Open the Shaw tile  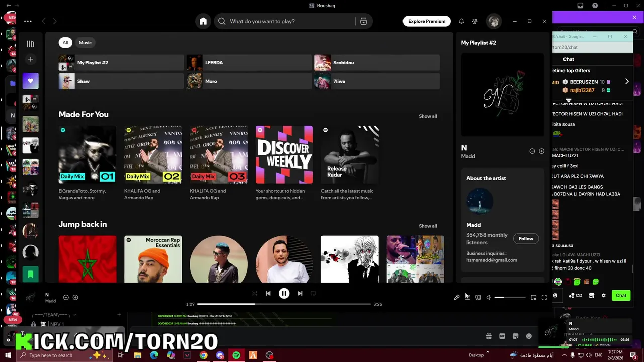click(121, 81)
